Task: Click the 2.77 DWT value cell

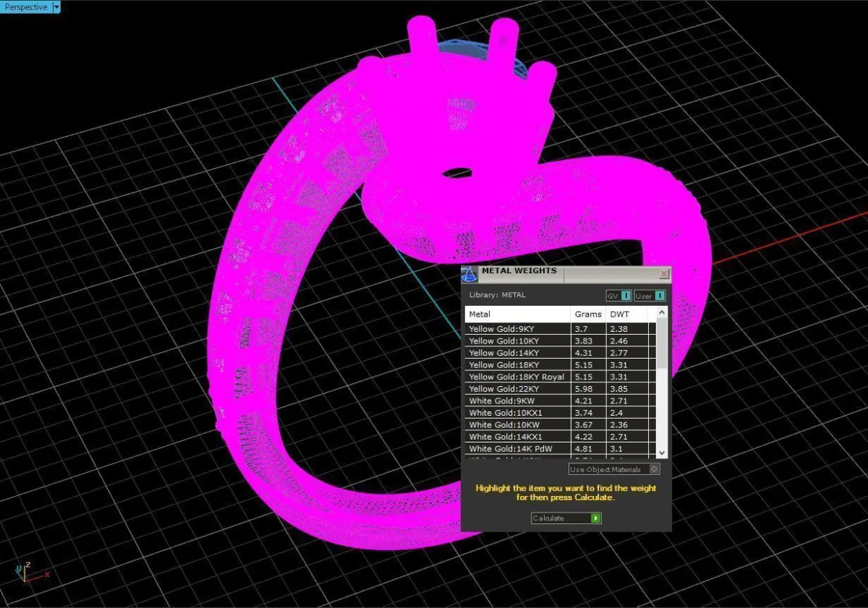Action: (x=628, y=353)
